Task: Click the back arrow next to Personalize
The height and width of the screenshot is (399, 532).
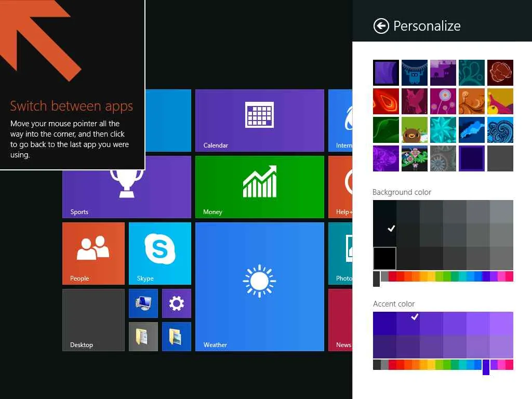Action: click(x=381, y=26)
